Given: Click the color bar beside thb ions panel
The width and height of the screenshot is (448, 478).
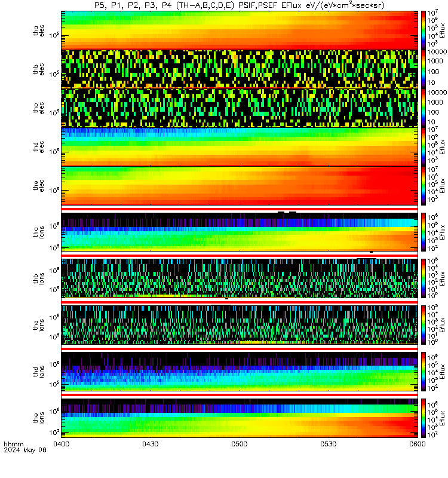Looking at the screenshot, I should [424, 278].
